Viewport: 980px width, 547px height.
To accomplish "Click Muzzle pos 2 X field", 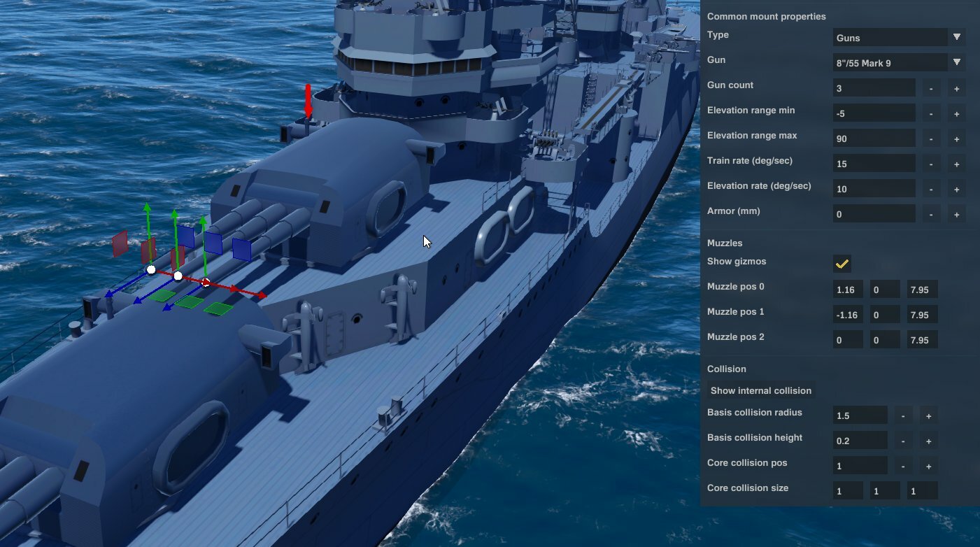I will 848,340.
